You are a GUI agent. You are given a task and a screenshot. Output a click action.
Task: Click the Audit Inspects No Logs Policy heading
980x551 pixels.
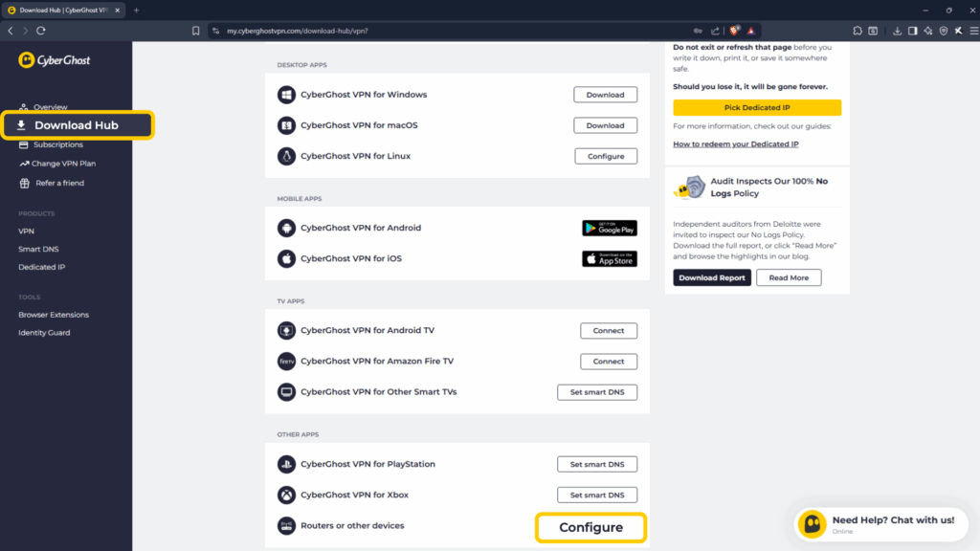point(769,187)
